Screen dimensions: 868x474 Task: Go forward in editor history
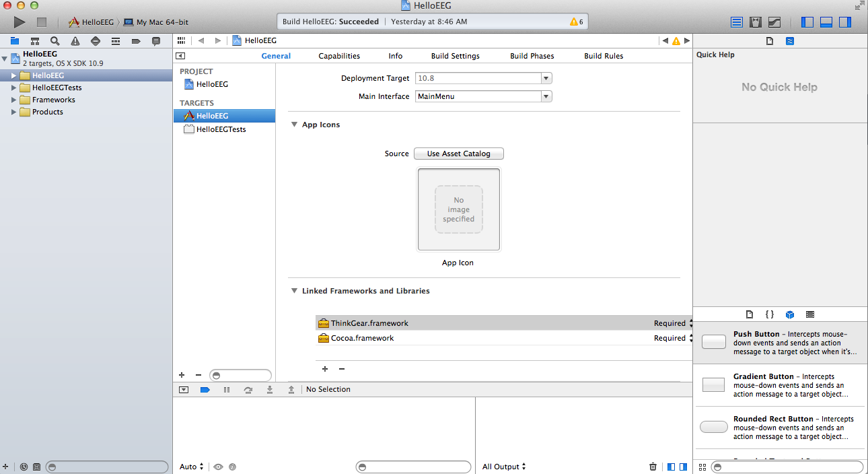coord(218,40)
